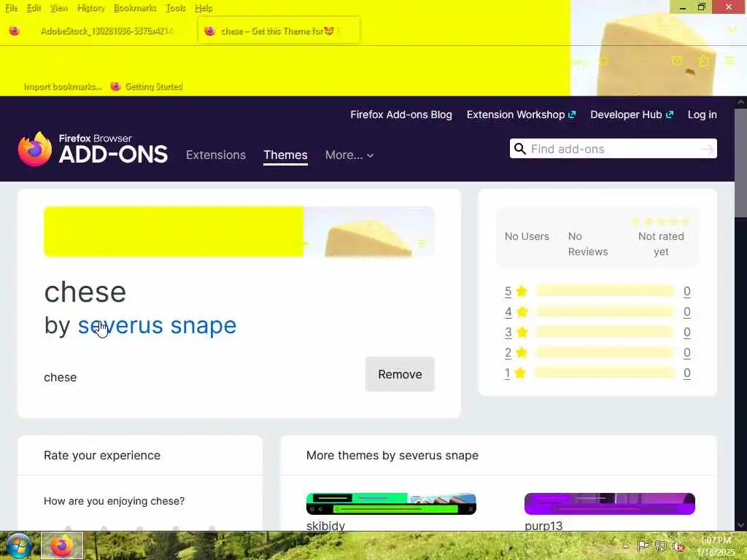Bookmark this page with the star icon
The width and height of the screenshot is (747, 560).
pos(603,61)
